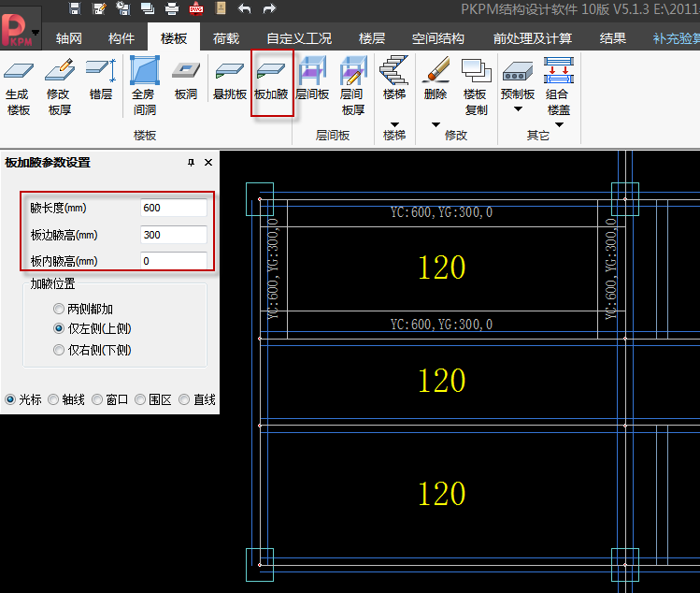Click the cascading windows icon in top bar
The width and height of the screenshot is (700, 593).
pos(148,8)
